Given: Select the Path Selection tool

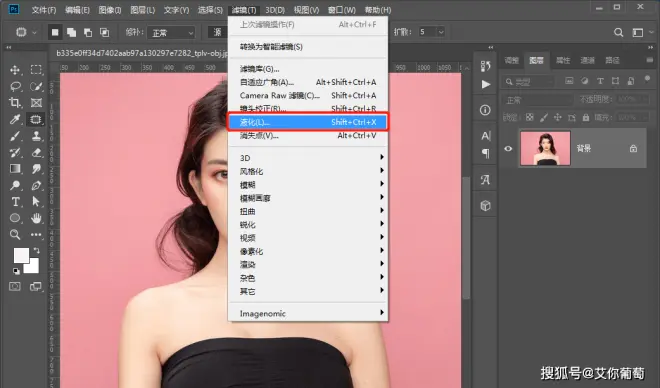Looking at the screenshot, I should coord(36,202).
